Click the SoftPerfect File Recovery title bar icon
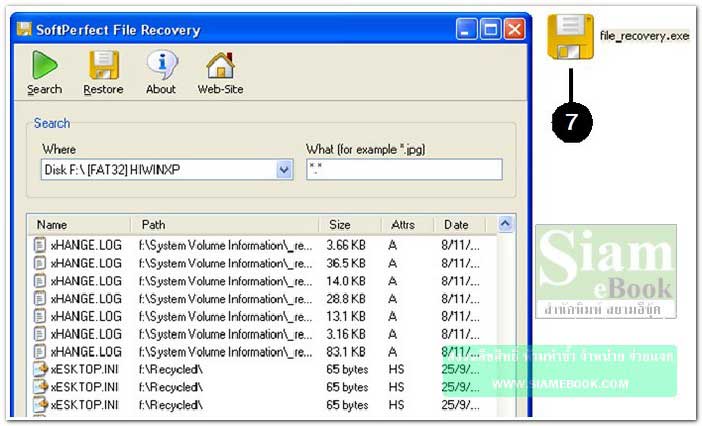702x426 pixels. click(24, 29)
